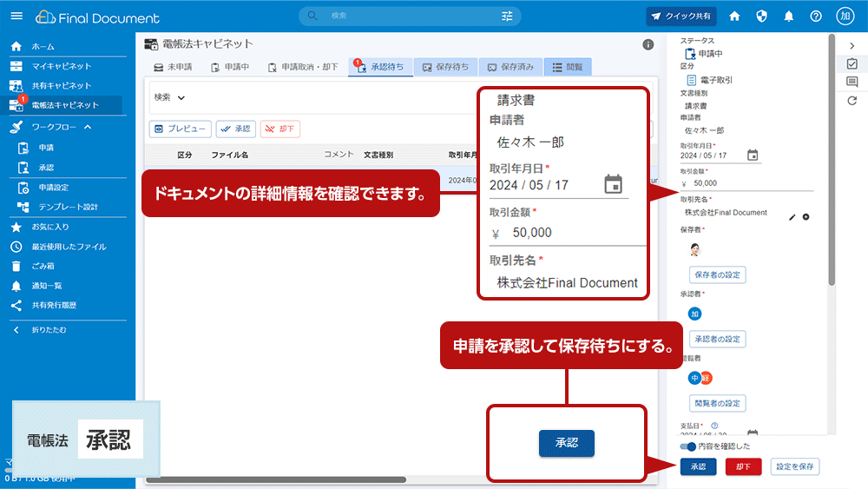Switch to the 保存待ち tab

[446, 67]
